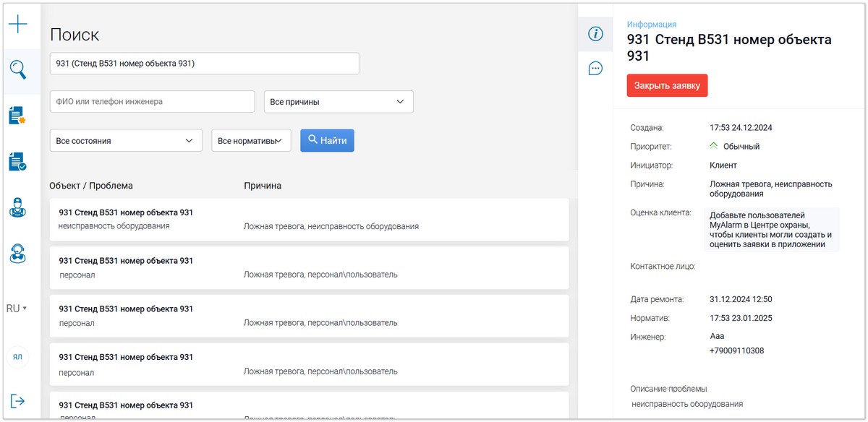
Task: Click the "Контактное лицо:" label
Action: [663, 267]
